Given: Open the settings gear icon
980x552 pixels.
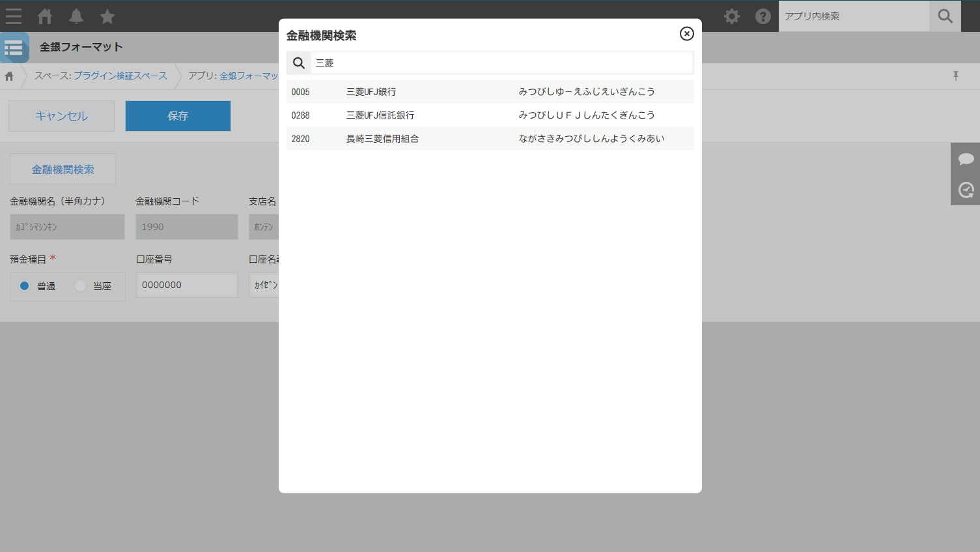Looking at the screenshot, I should pos(732,16).
